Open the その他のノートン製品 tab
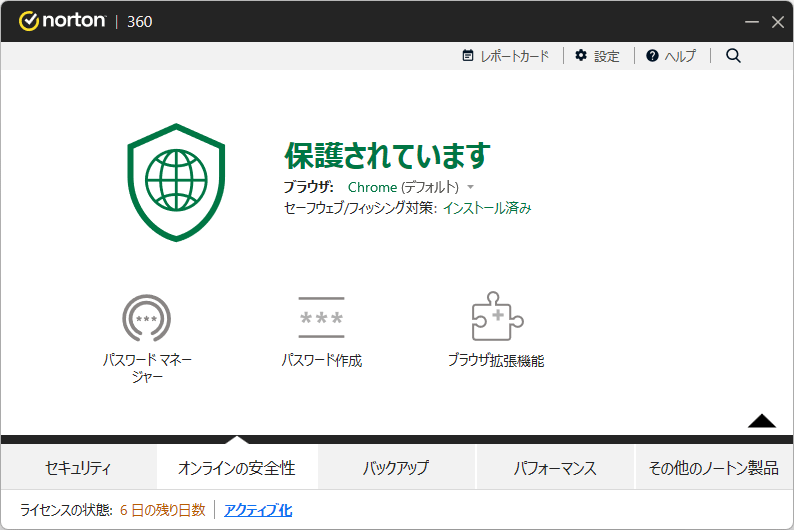This screenshot has width=794, height=530. pyautogui.click(x=714, y=467)
